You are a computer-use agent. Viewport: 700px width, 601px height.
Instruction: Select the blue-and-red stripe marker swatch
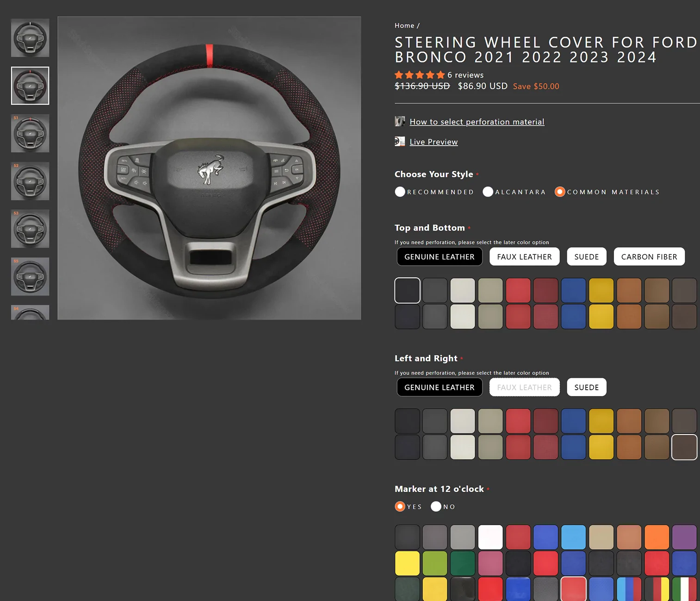(629, 589)
